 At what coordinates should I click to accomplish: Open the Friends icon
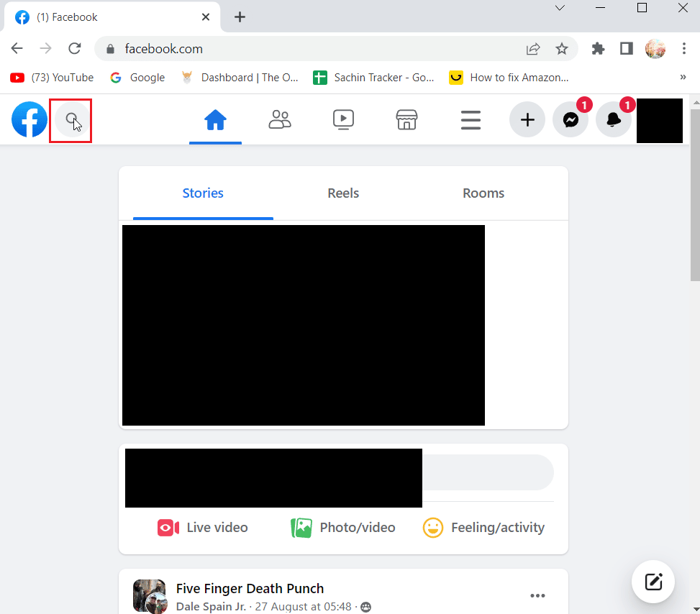(279, 119)
